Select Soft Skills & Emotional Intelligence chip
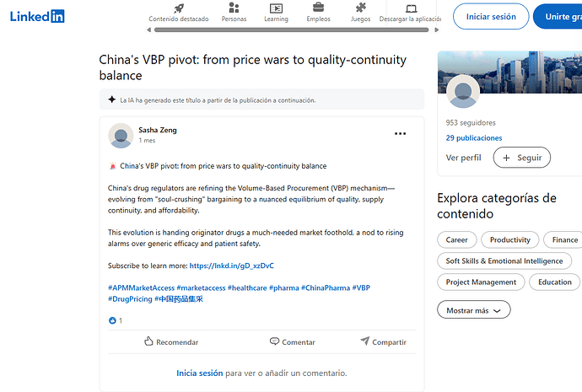Viewport: 582px width, 392px height. [504, 261]
